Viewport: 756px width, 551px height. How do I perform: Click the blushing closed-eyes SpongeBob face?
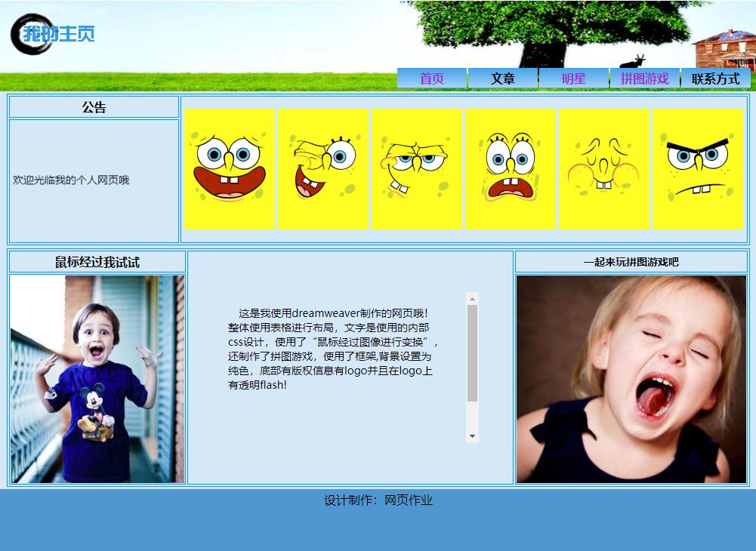click(604, 168)
